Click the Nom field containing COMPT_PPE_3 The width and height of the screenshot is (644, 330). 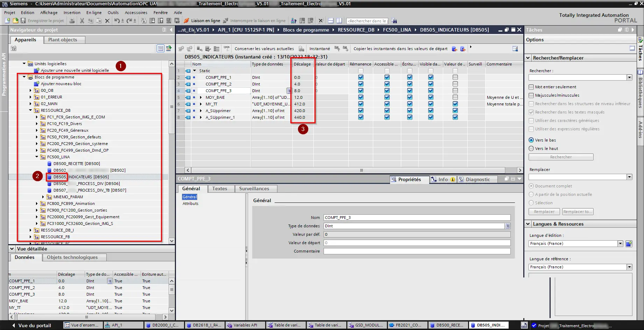click(x=417, y=218)
